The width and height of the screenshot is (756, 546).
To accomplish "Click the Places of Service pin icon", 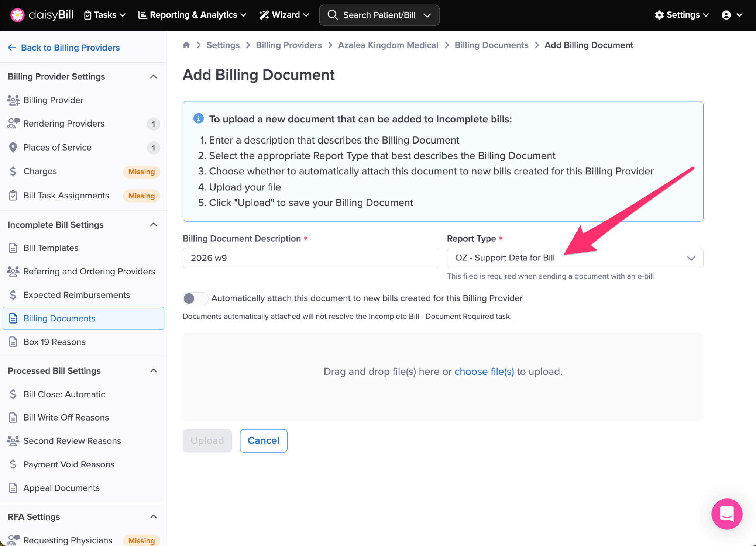I will pyautogui.click(x=13, y=148).
